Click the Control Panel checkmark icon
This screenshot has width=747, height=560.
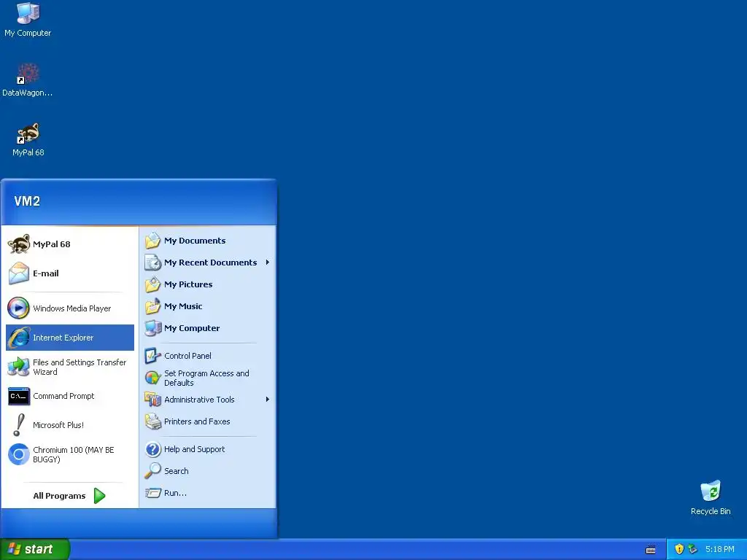[152, 356]
